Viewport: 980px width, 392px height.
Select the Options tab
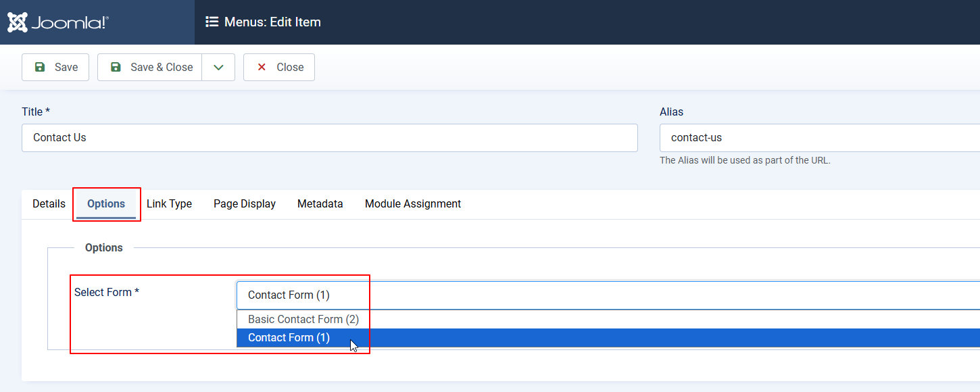coord(106,203)
